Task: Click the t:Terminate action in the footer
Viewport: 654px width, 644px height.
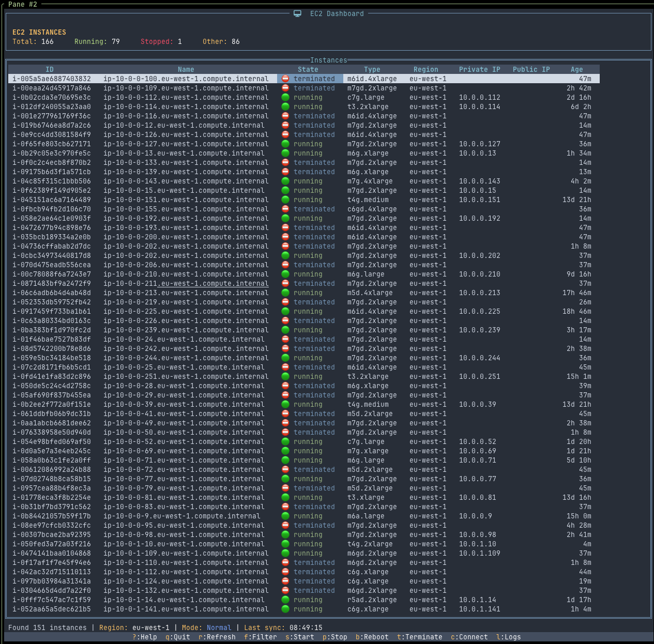Action: 419,637
